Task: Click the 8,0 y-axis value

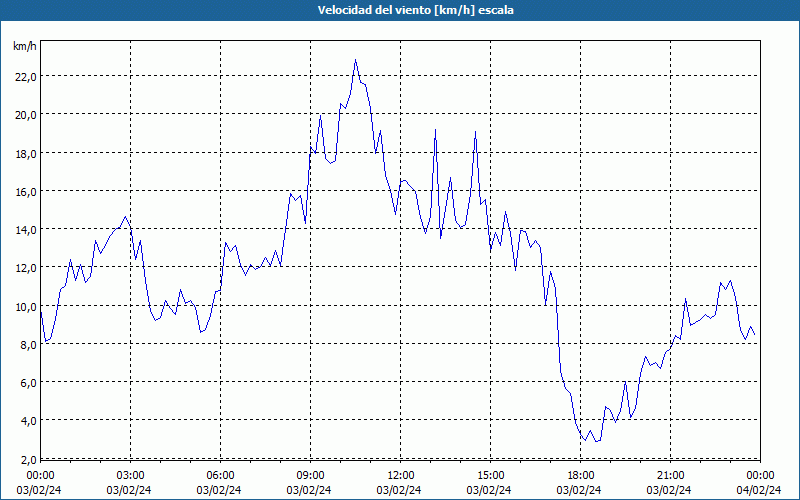Action: pos(28,344)
